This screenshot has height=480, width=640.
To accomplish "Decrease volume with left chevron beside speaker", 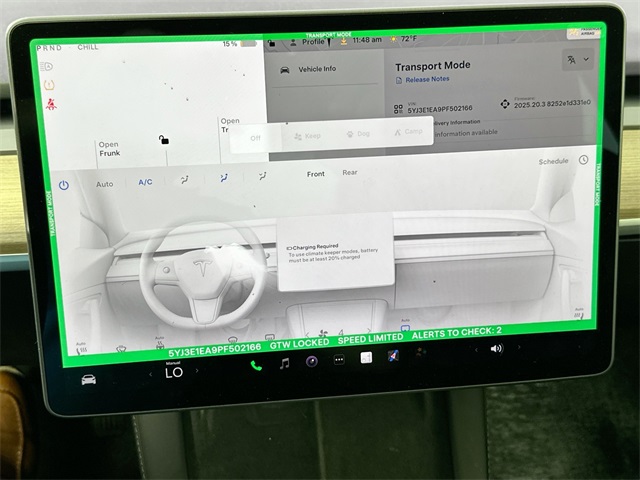I will tap(476, 350).
